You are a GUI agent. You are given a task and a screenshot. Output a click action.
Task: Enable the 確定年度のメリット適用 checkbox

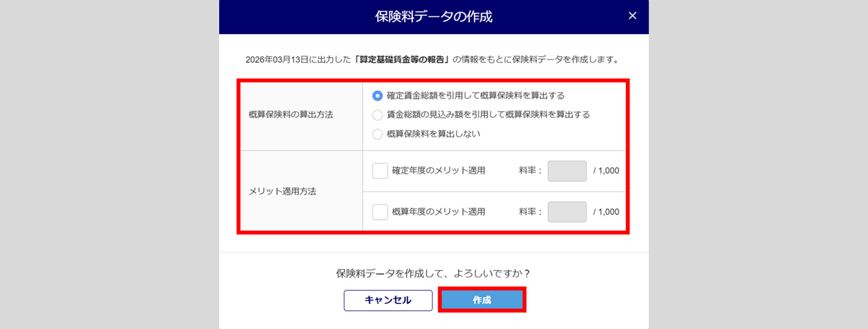(380, 171)
